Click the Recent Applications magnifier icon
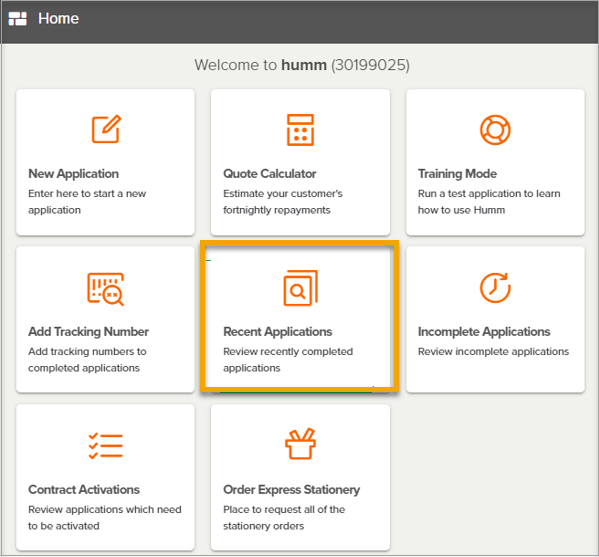Viewport: 599px width, 557px height. tap(300, 288)
